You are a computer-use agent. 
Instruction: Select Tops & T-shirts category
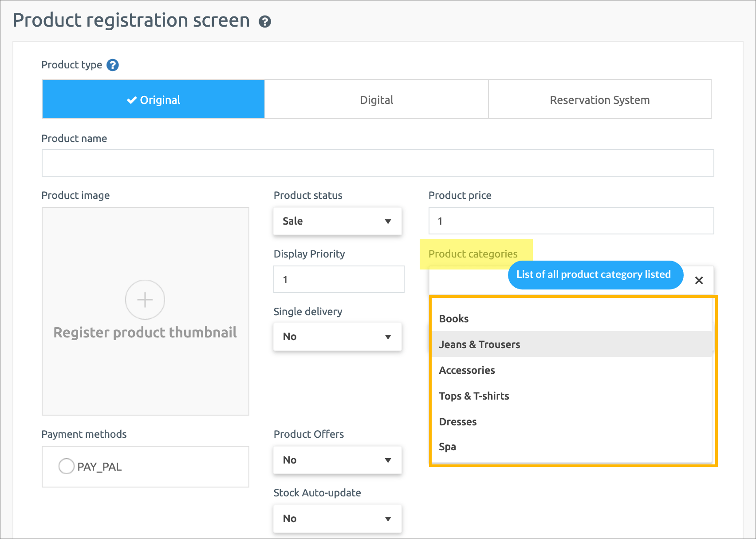[474, 396]
